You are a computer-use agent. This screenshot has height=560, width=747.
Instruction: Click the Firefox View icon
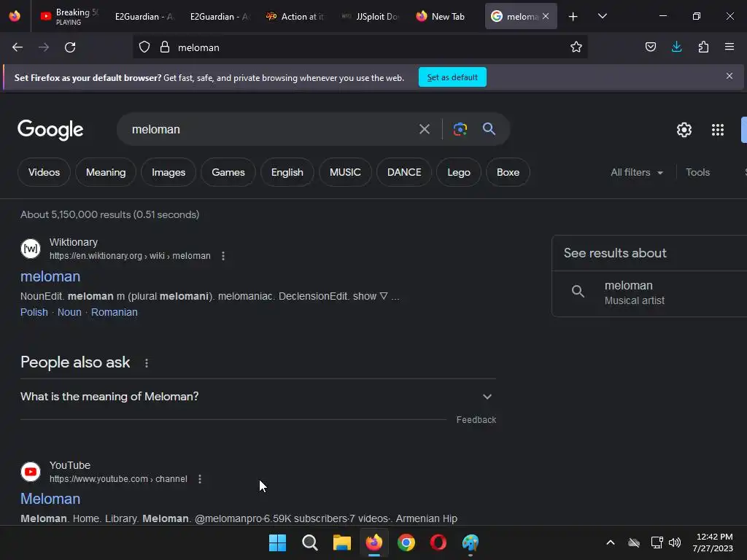coord(15,16)
